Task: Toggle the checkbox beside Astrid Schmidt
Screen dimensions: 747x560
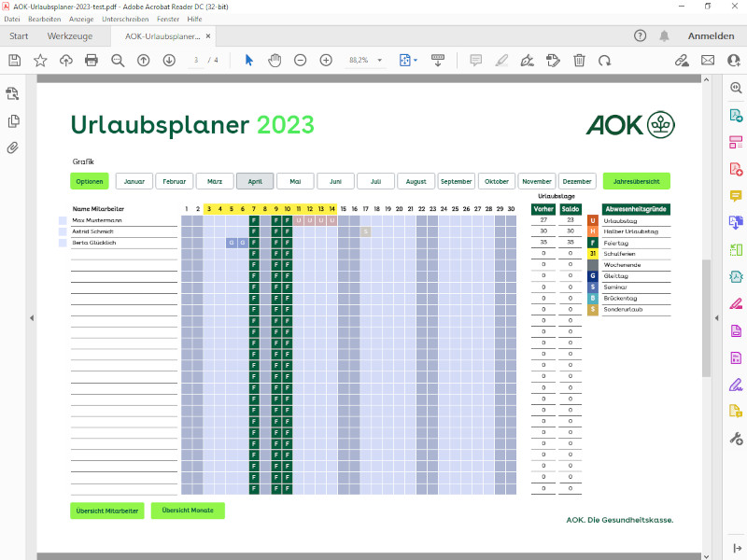Action: click(63, 231)
